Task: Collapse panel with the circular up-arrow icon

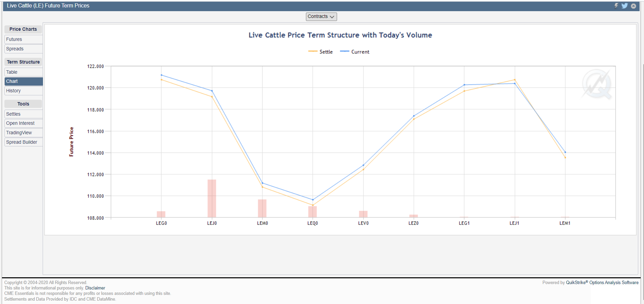Action: click(x=634, y=6)
